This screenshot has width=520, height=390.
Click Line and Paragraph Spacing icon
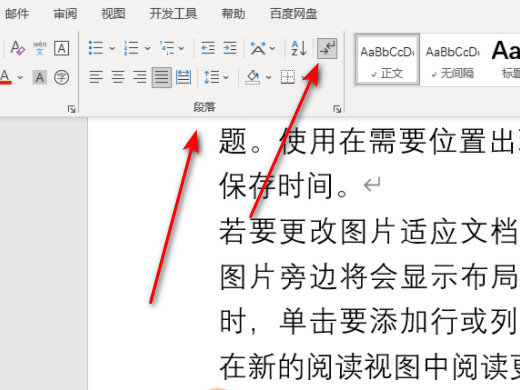(211, 77)
